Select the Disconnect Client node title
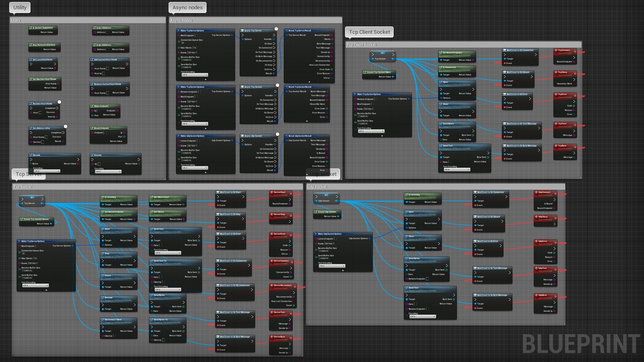Screen dimensions: 644x362 coord(113,320)
